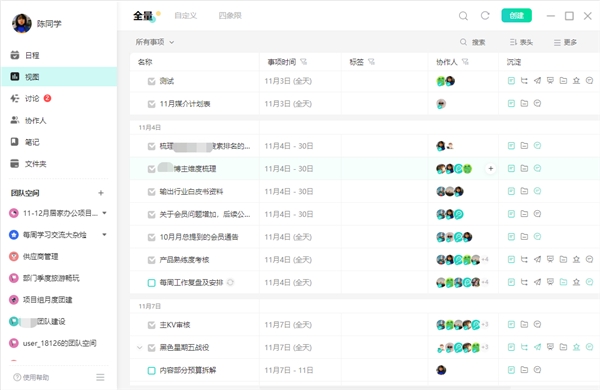
Task: Open 日程 calendar in sidebar
Action: coord(25,55)
